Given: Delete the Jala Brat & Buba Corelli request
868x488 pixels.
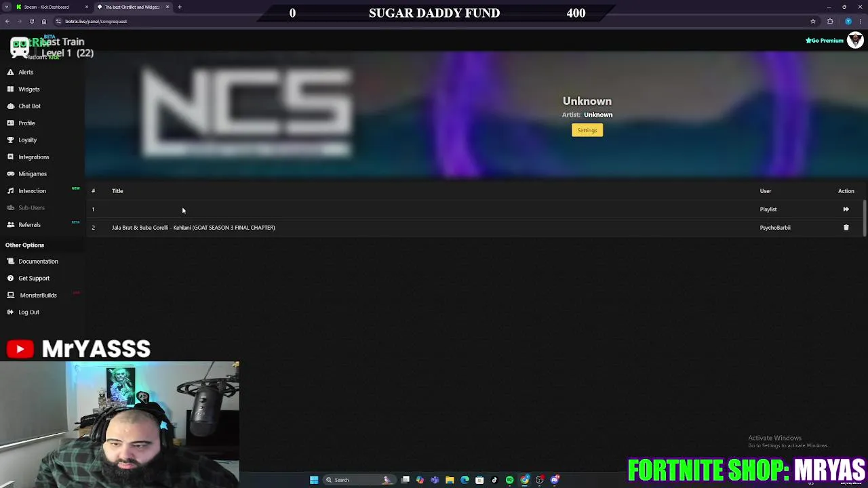Looking at the screenshot, I should [846, 228].
